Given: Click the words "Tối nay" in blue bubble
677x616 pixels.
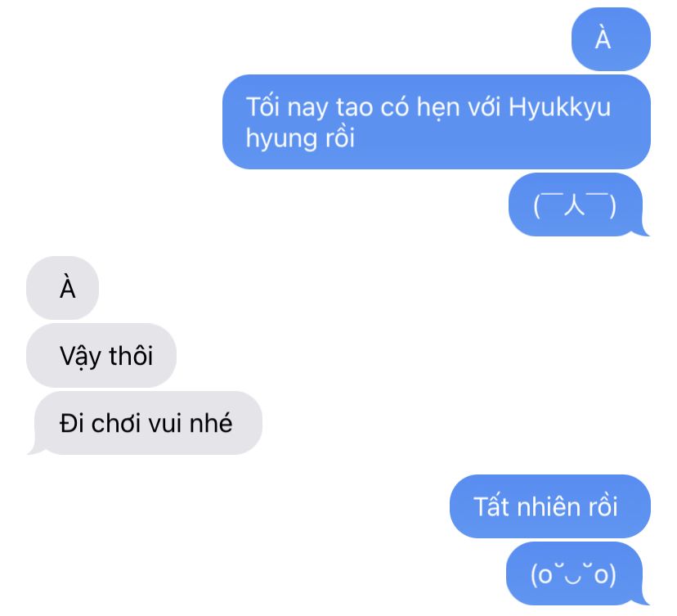Looking at the screenshot, I should click(x=287, y=106).
